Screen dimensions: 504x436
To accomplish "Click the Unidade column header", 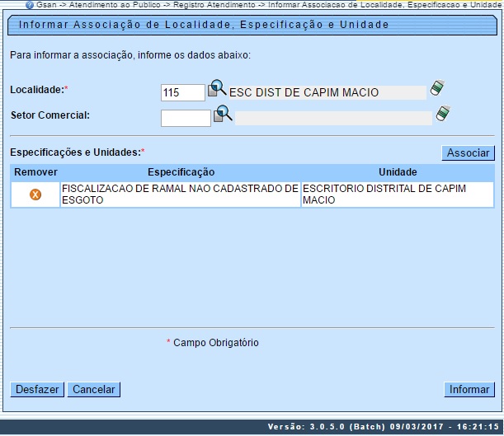I will [x=398, y=172].
